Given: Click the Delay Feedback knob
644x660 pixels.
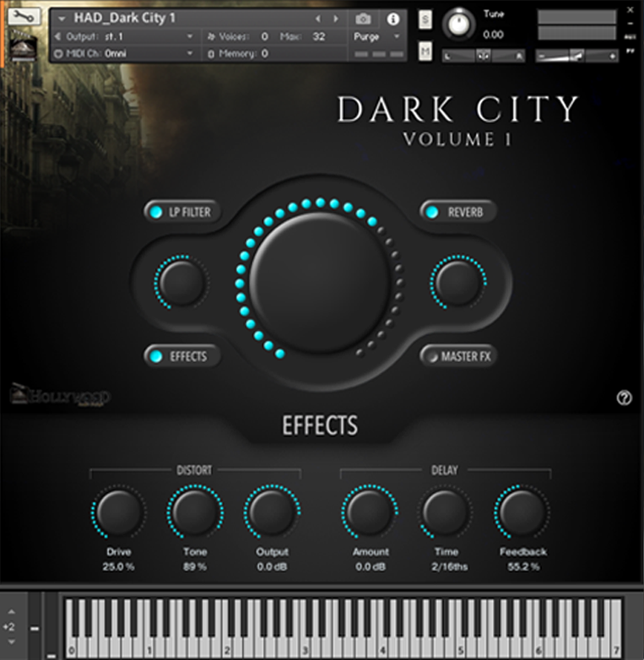Looking at the screenshot, I should (522, 512).
